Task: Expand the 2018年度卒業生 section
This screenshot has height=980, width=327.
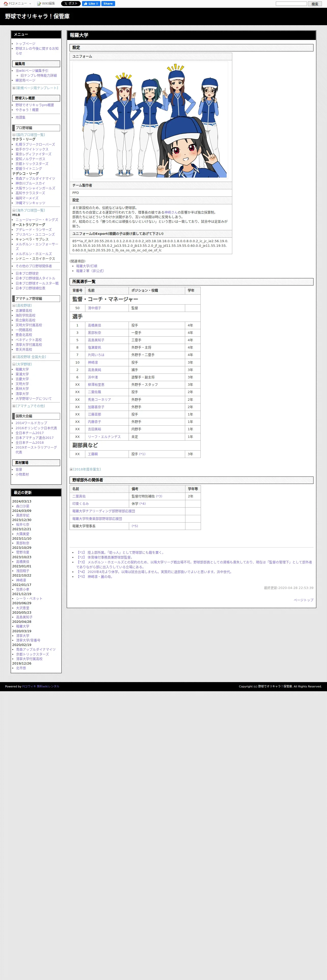Action: [71, 469]
